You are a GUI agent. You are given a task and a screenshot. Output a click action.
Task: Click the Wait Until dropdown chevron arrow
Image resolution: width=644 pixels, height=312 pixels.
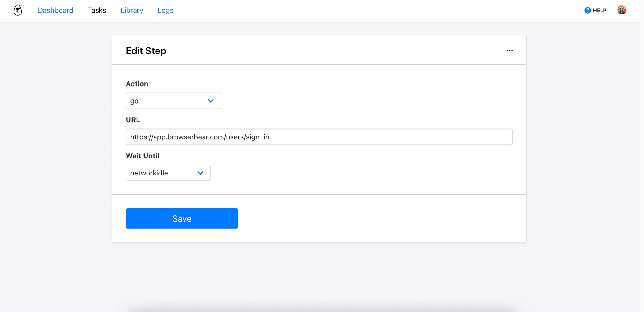pos(200,173)
